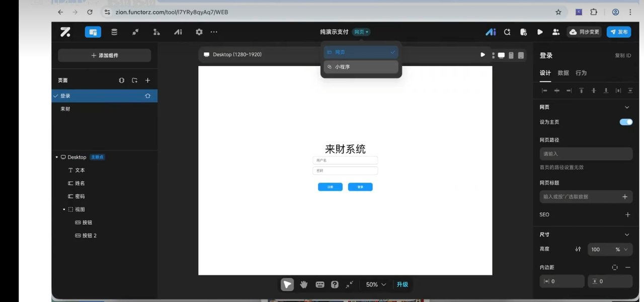This screenshot has width=644, height=302.
Task: Click the component icon beside 页面 header
Action: tap(121, 81)
